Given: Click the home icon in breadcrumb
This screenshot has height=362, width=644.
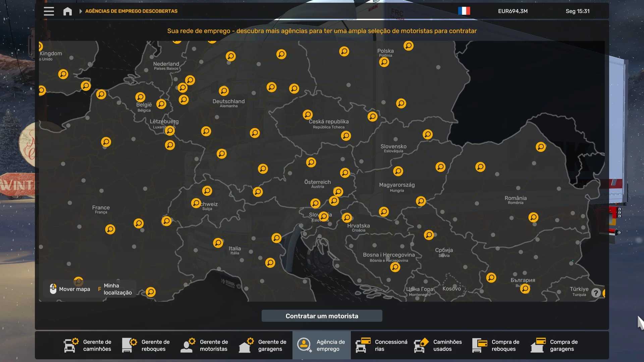Looking at the screenshot, I should pos(67,11).
